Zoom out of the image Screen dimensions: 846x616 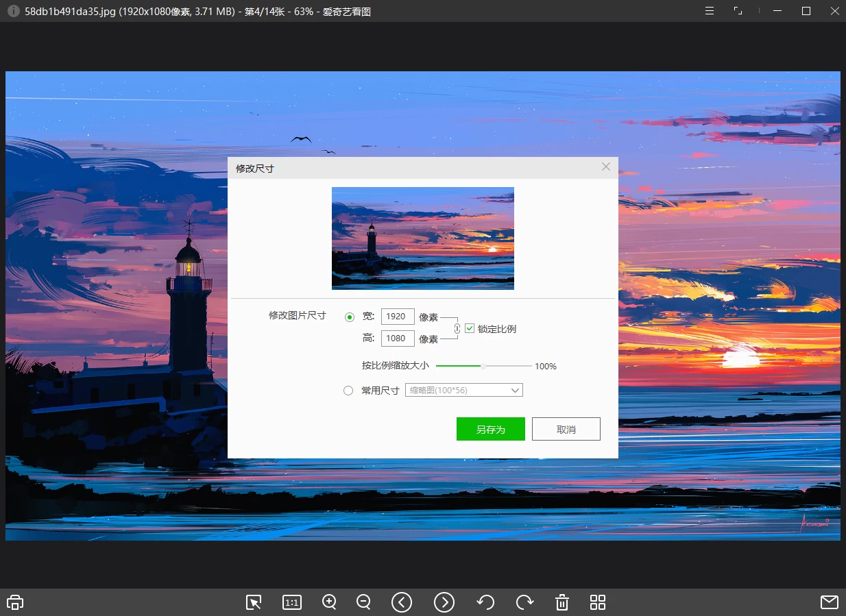[363, 602]
